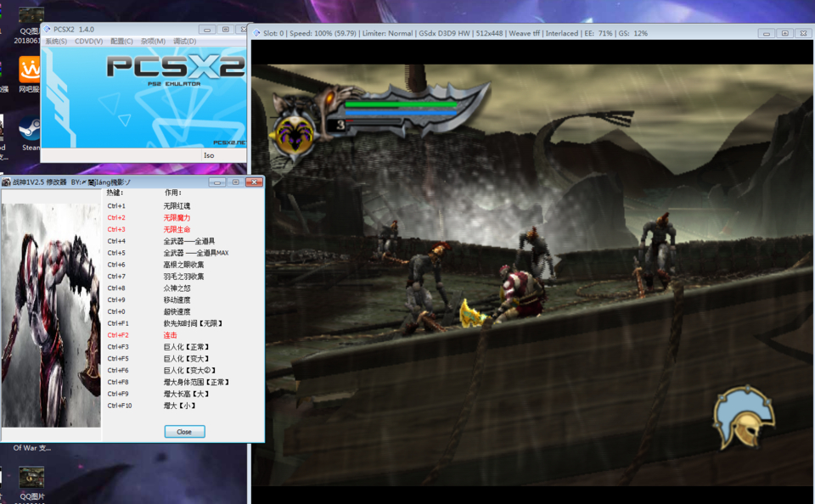Viewport: 815px width, 504px height.
Task: Click the green health bar in game HUD
Action: coord(400,104)
